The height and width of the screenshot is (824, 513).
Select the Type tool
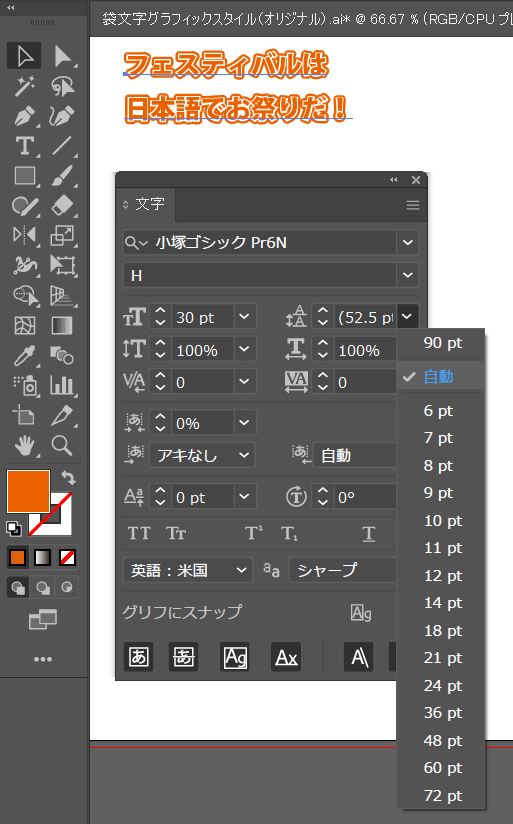tap(24, 146)
